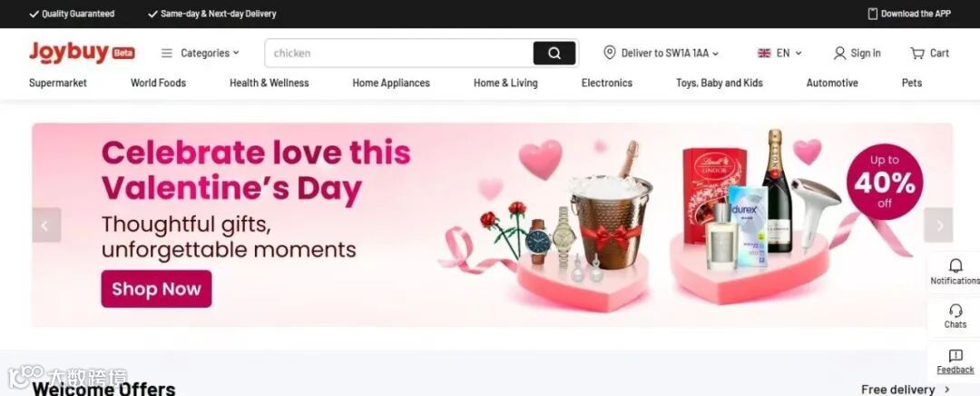Viewport: 980px width, 396px height.
Task: Focus the chicken search field
Action: 399,54
